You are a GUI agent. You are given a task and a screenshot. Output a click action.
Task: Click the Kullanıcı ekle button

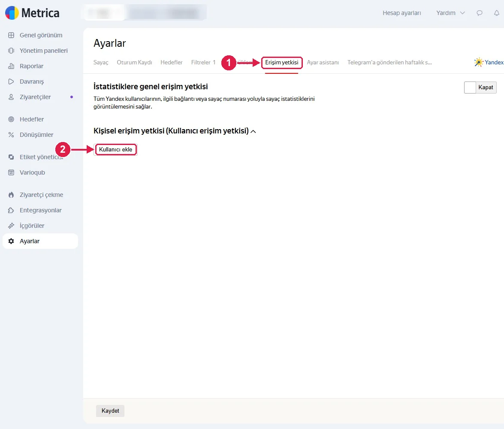[116, 150]
